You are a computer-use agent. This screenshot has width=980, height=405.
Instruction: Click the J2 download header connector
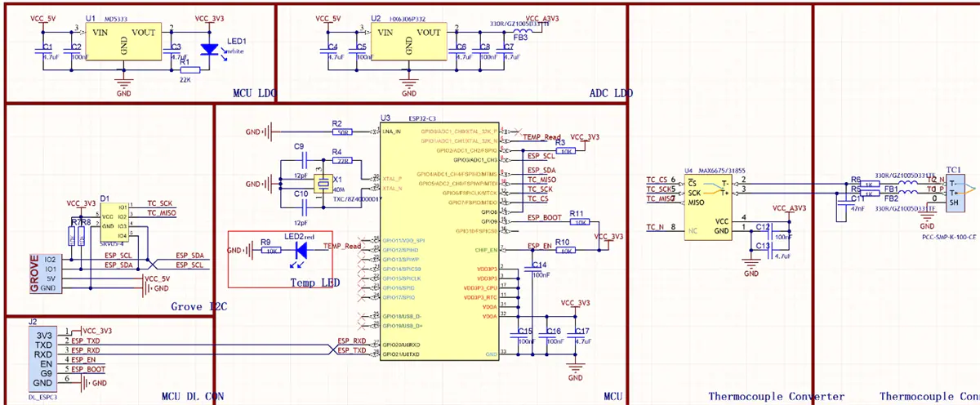point(43,359)
